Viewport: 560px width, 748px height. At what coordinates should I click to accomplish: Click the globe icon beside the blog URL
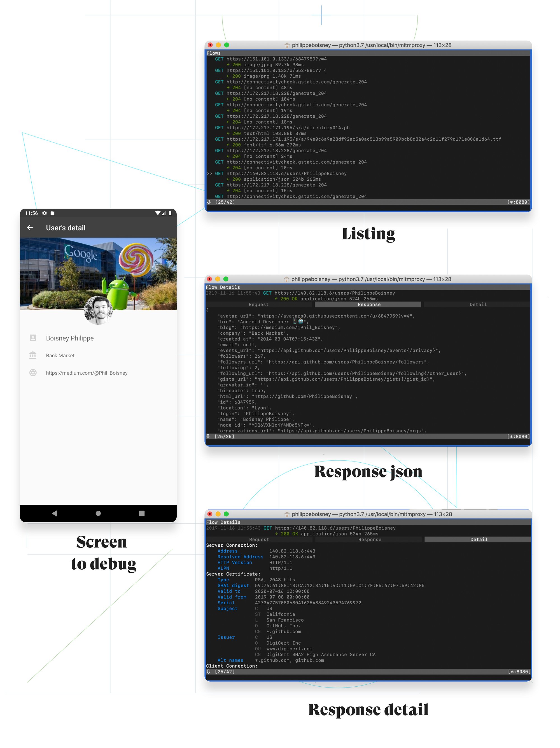(33, 373)
